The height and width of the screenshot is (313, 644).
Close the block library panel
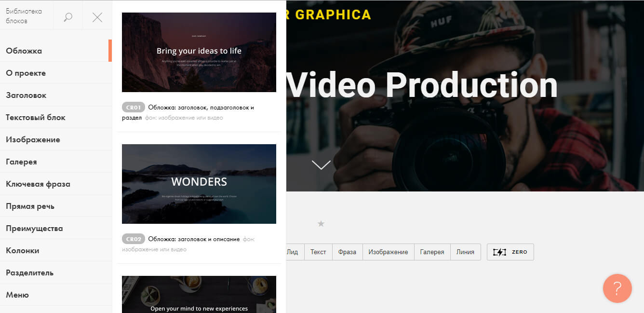click(x=97, y=17)
